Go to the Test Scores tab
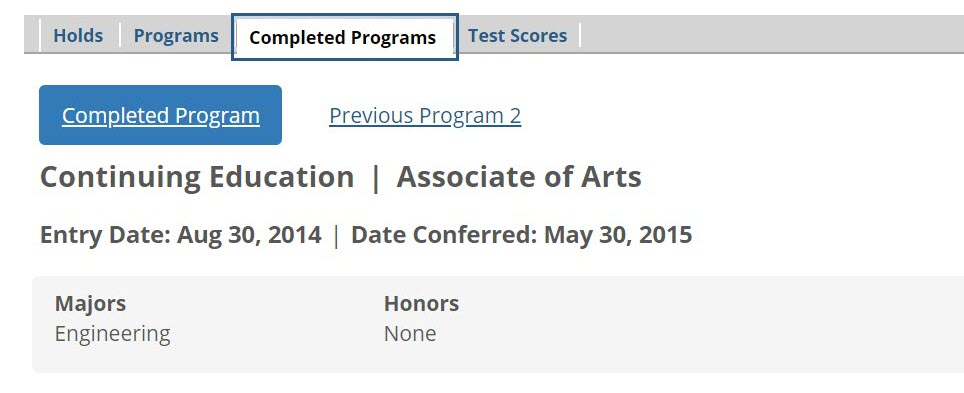This screenshot has height=393, width=964. [518, 36]
